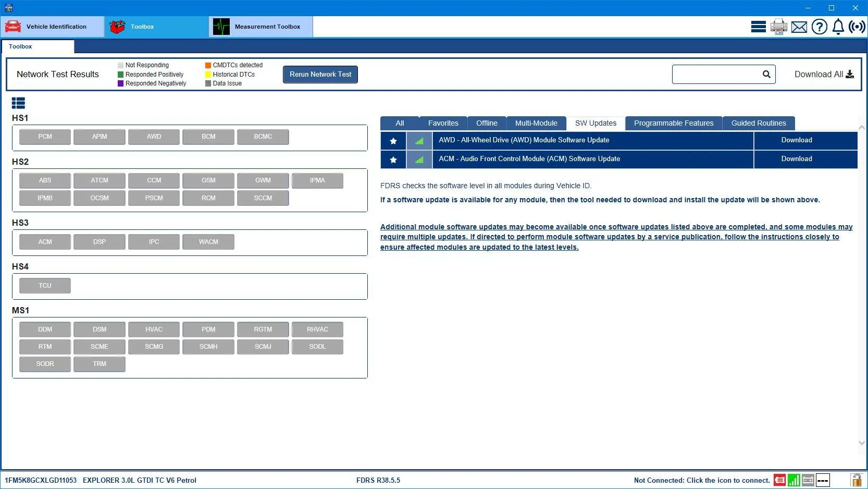Click the red vehicle connection icon in the status bar
Image resolution: width=868 pixels, height=489 pixels.
click(779, 480)
